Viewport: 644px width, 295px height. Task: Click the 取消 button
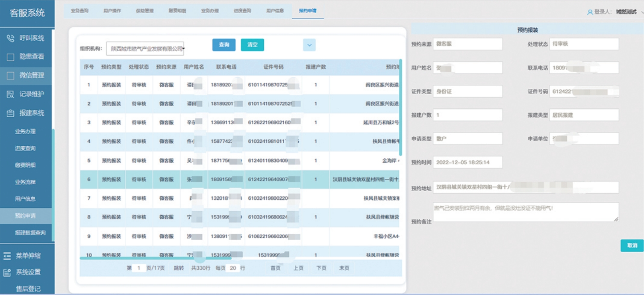[632, 245]
